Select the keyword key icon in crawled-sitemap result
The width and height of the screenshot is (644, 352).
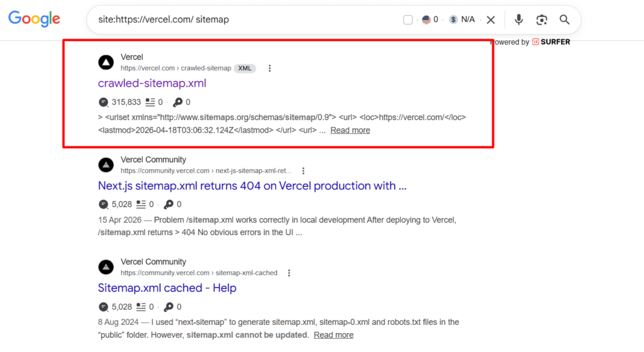tap(178, 102)
